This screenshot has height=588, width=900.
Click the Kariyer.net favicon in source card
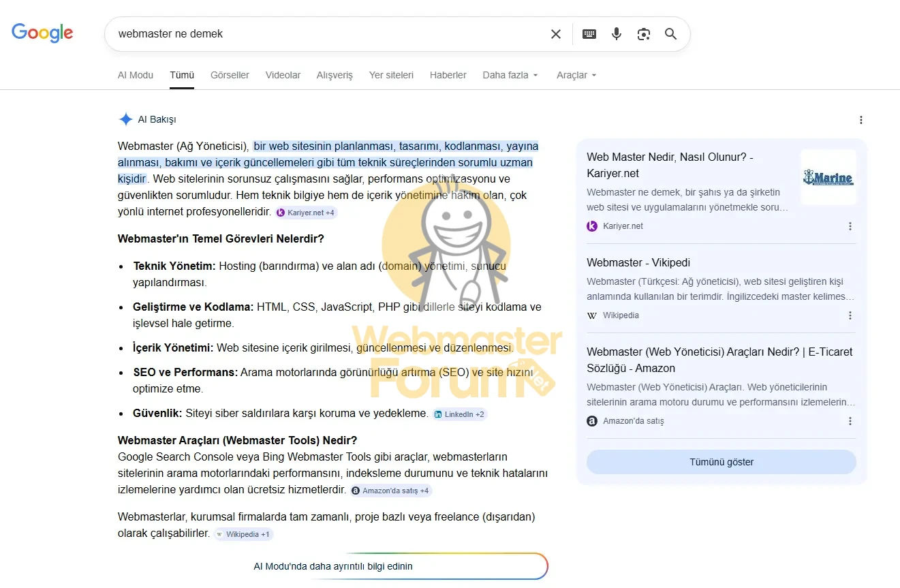[x=592, y=226]
